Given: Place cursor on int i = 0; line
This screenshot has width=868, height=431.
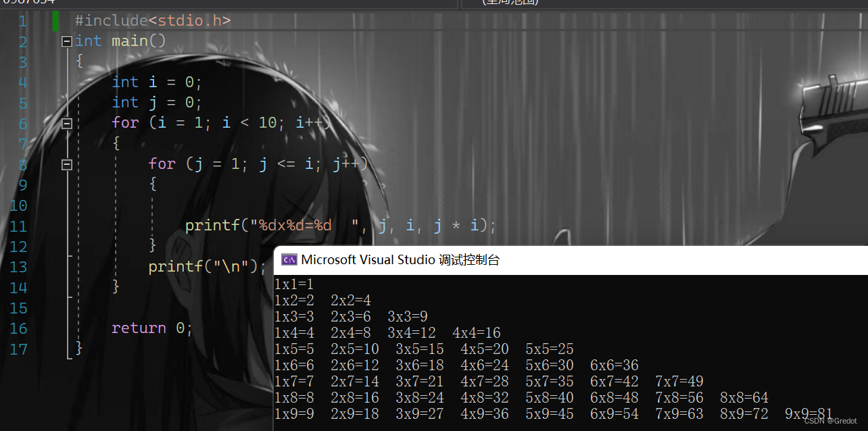Looking at the screenshot, I should point(157,82).
